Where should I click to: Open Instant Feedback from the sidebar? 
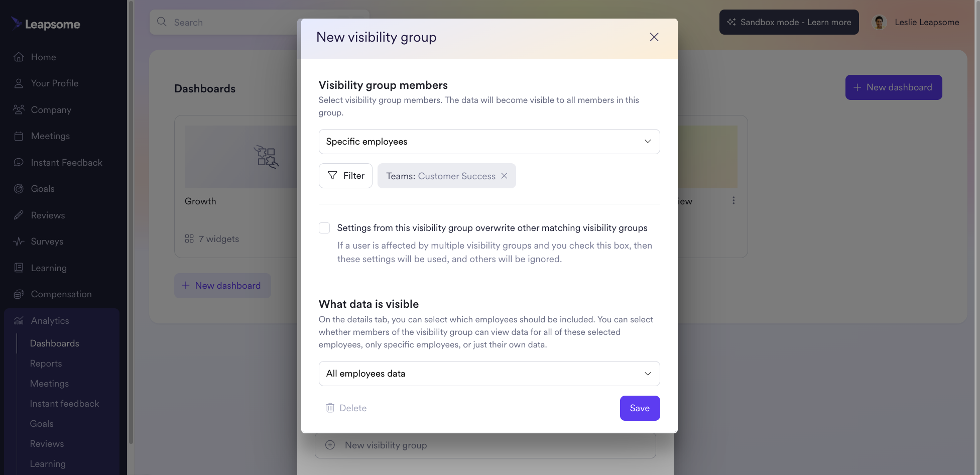[66, 162]
